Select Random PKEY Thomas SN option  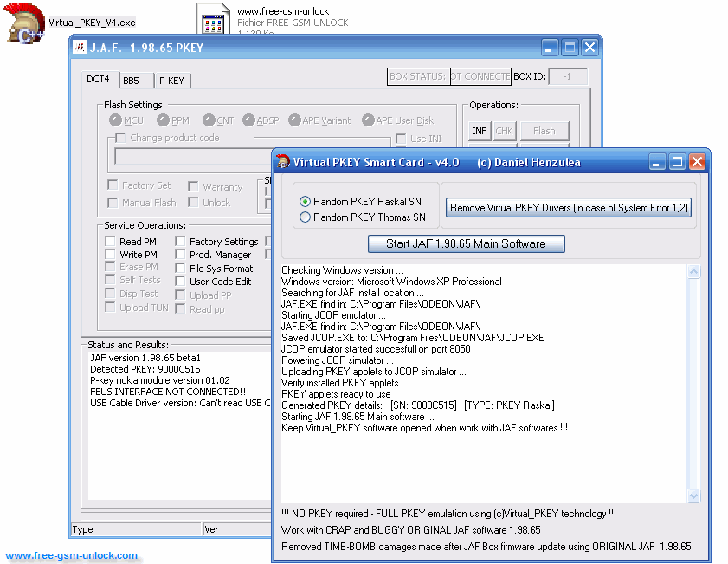[x=305, y=217]
